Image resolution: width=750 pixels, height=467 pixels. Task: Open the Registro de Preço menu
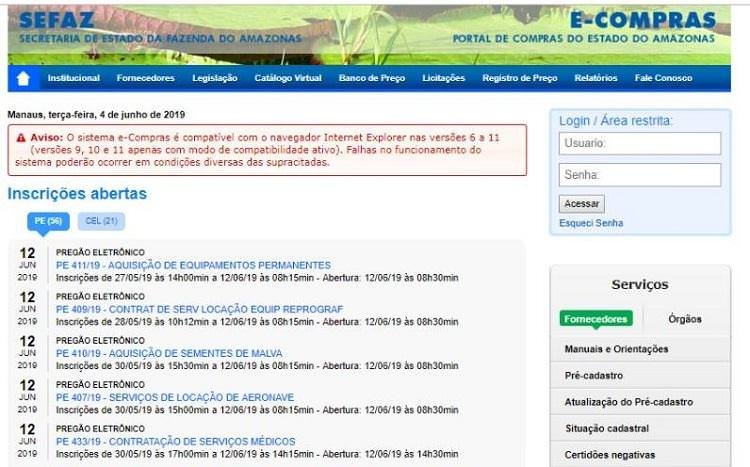tap(519, 78)
